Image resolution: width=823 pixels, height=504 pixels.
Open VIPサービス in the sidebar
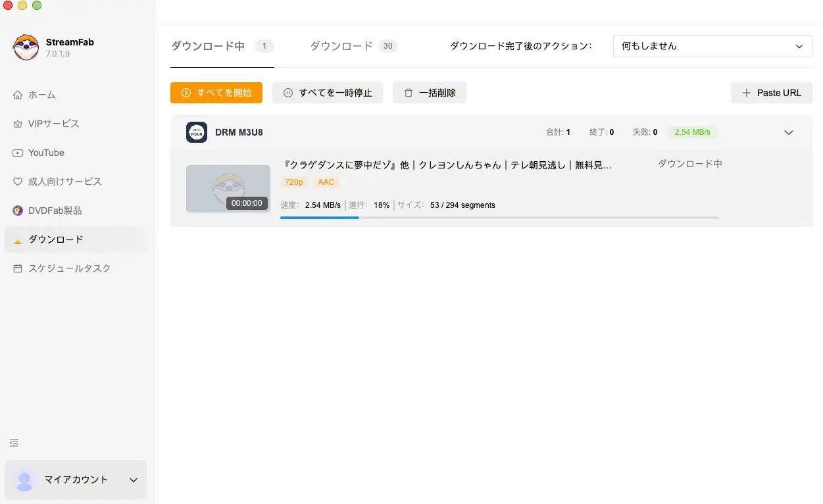(x=76, y=124)
